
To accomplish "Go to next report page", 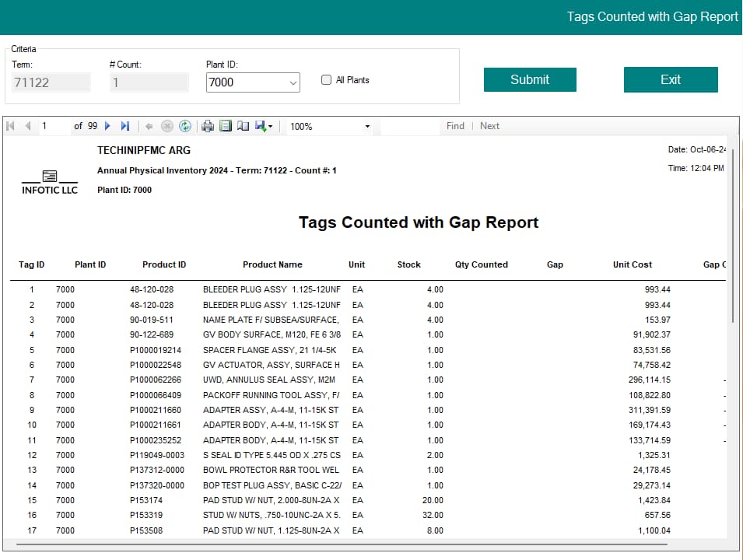I will click(107, 126).
